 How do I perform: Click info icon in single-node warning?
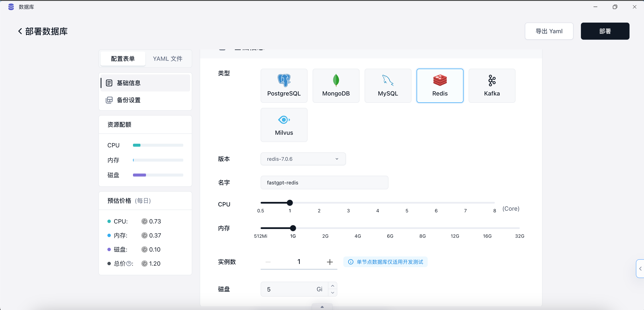(x=351, y=262)
